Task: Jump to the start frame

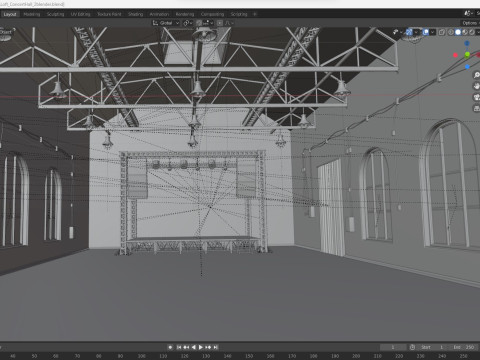Action: coord(179,347)
